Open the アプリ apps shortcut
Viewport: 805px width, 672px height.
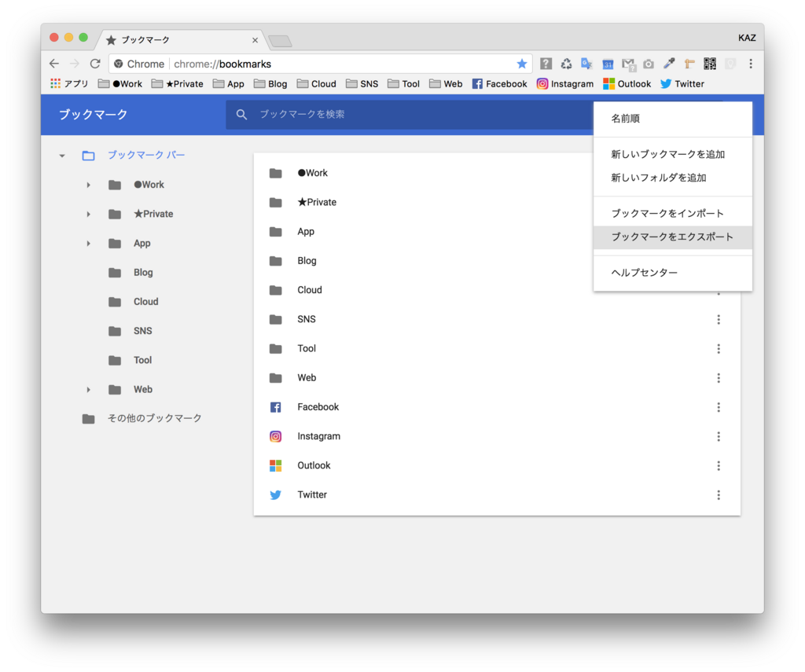[x=69, y=83]
